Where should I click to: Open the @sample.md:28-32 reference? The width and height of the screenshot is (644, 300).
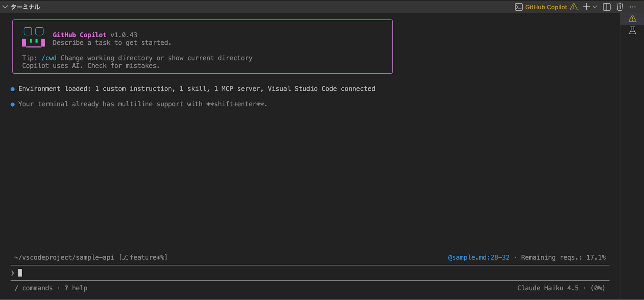pyautogui.click(x=479, y=258)
